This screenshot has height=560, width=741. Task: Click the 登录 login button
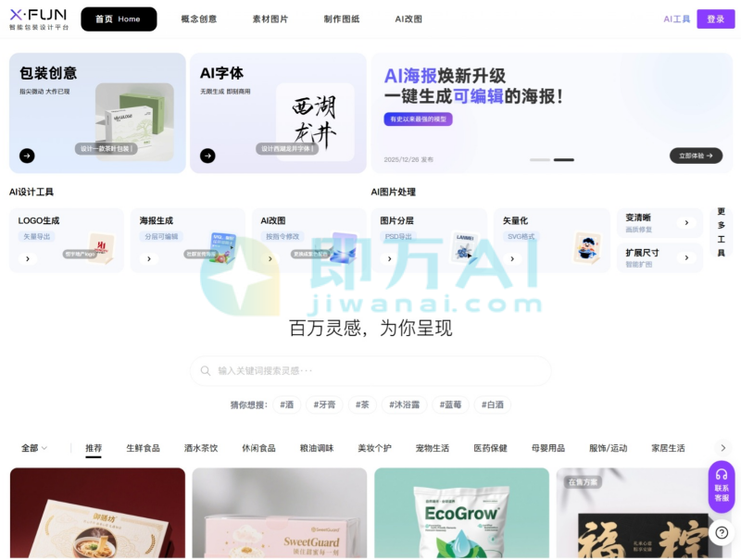click(715, 19)
